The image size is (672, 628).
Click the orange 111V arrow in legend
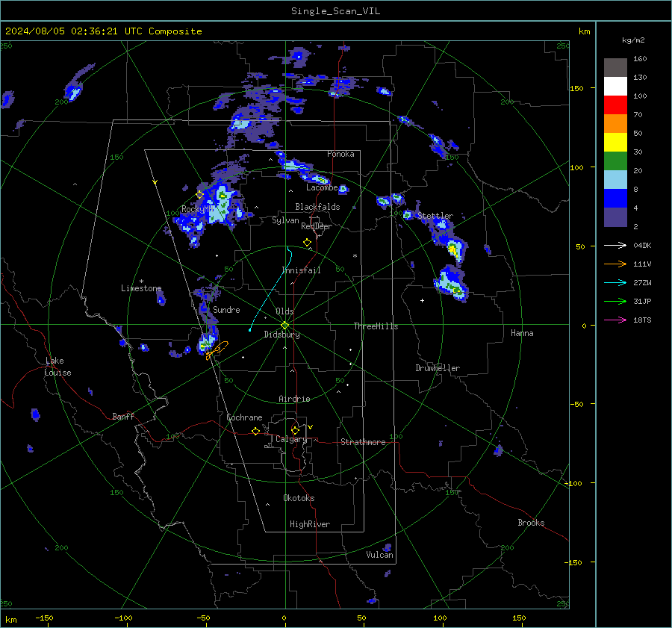(615, 264)
